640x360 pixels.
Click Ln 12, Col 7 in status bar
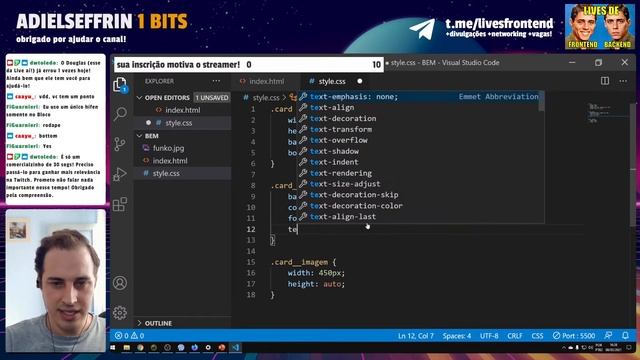[416, 336]
